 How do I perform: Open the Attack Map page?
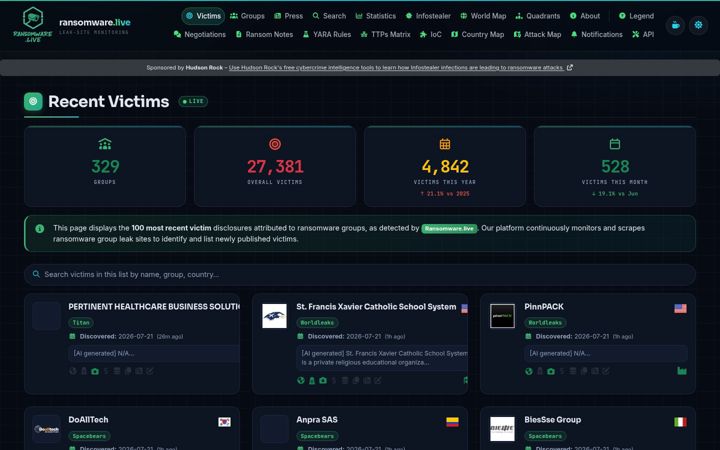coord(537,34)
